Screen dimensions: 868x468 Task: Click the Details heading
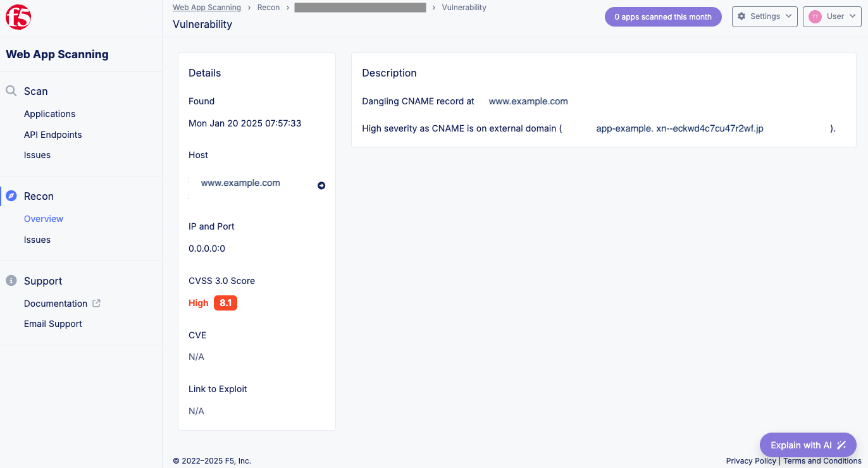pyautogui.click(x=204, y=73)
